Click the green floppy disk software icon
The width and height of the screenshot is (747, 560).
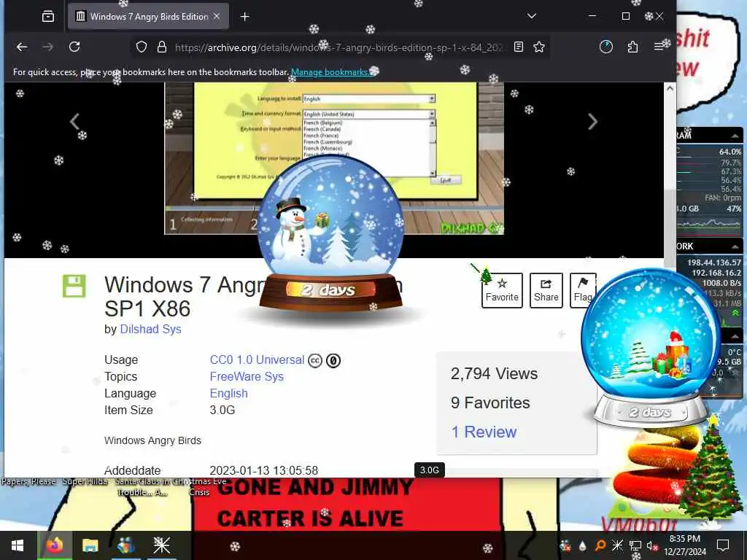tap(74, 286)
